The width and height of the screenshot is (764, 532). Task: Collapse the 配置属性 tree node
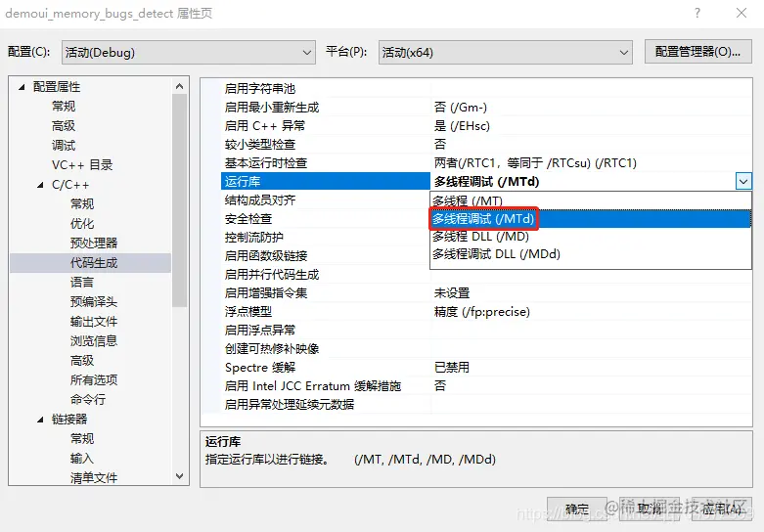coord(22,87)
